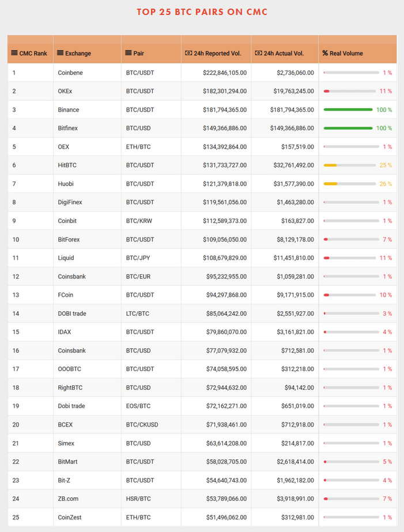Click rank number 12 cell
The width and height of the screenshot is (404, 532).
point(30,277)
